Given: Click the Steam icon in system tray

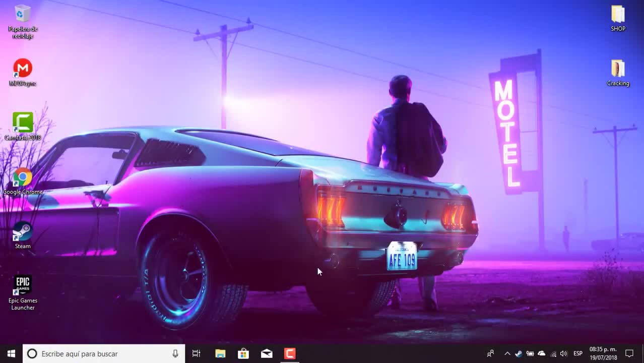Looking at the screenshot, I should tap(518, 353).
